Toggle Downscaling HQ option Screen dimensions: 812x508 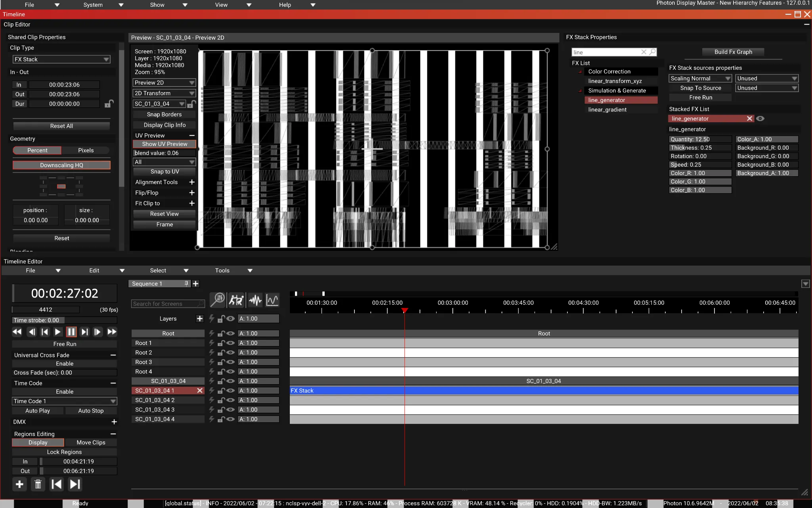(x=61, y=165)
